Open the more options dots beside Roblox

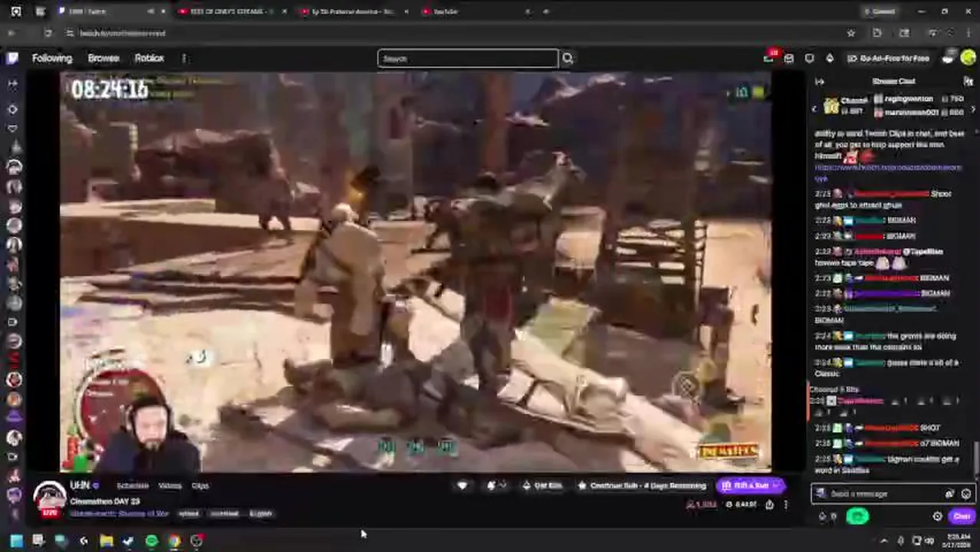pyautogui.click(x=184, y=58)
